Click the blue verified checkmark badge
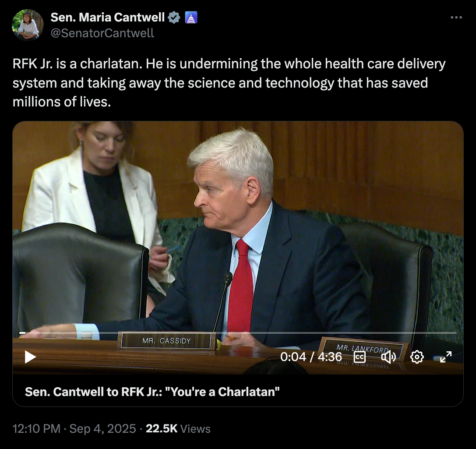 point(174,18)
